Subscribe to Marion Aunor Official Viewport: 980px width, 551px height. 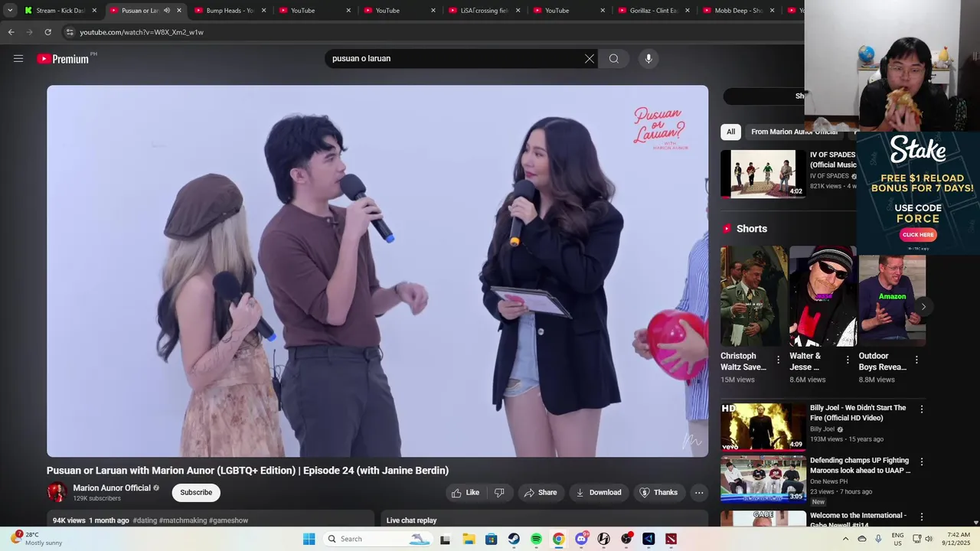tap(196, 492)
